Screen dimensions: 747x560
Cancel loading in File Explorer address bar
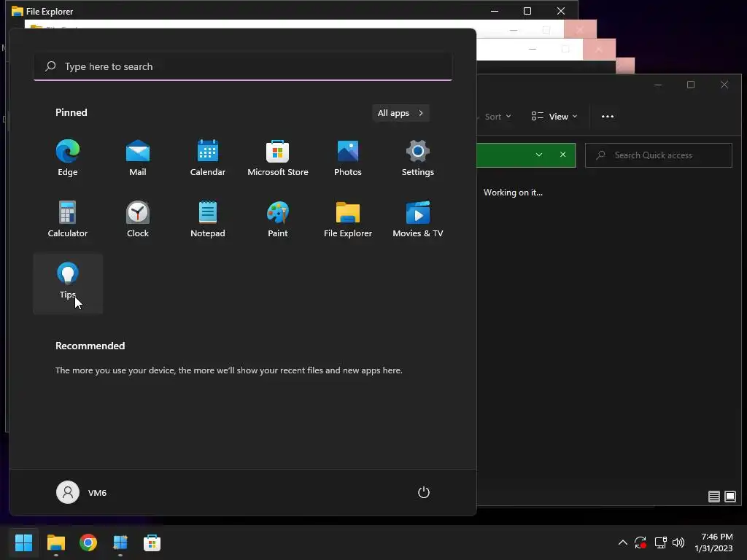tap(562, 155)
